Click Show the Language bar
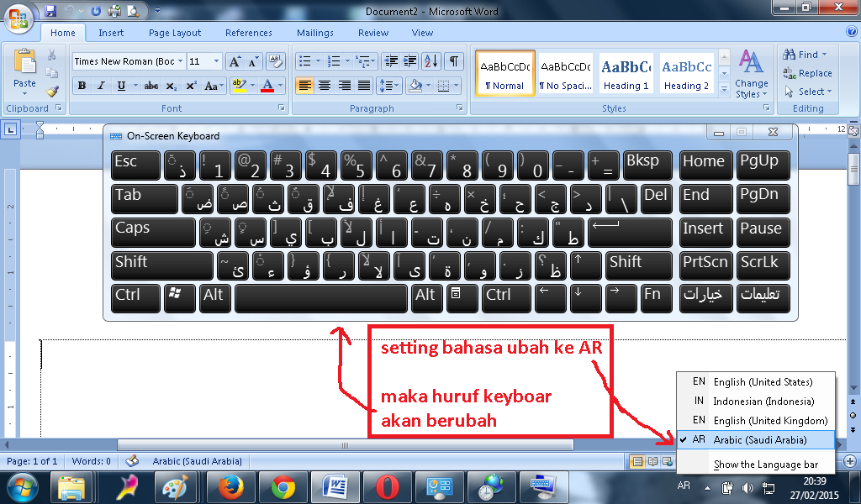This screenshot has width=861, height=504. [x=756, y=465]
